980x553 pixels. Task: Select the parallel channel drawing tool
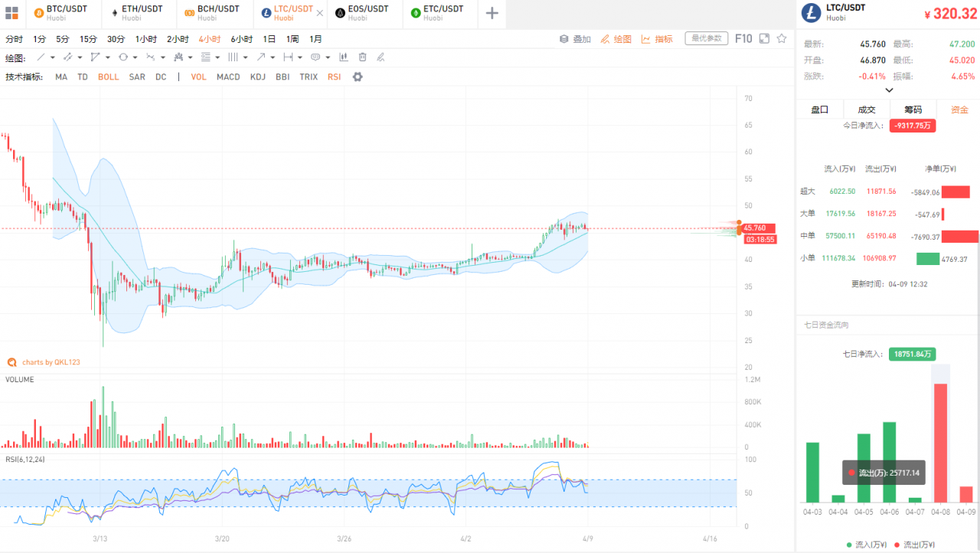[x=67, y=57]
